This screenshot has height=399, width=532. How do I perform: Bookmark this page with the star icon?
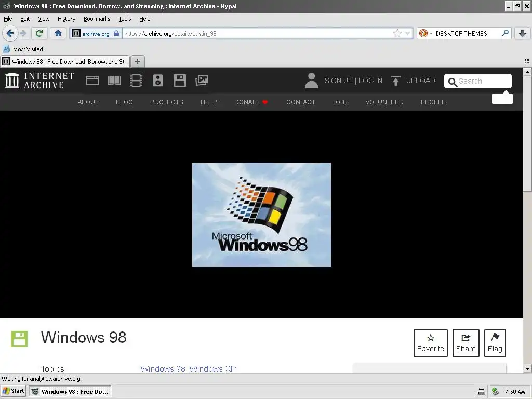[x=397, y=33]
